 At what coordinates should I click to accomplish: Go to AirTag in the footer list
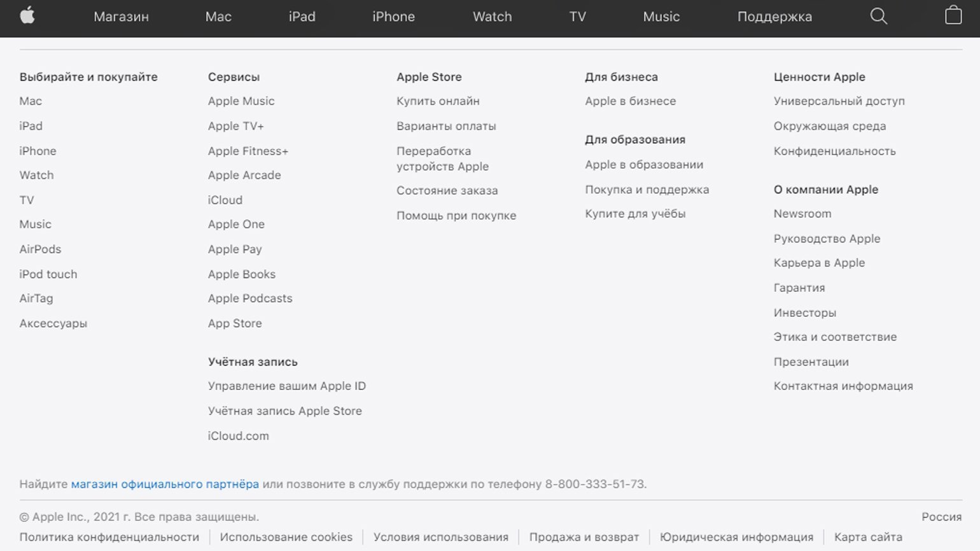(x=36, y=298)
